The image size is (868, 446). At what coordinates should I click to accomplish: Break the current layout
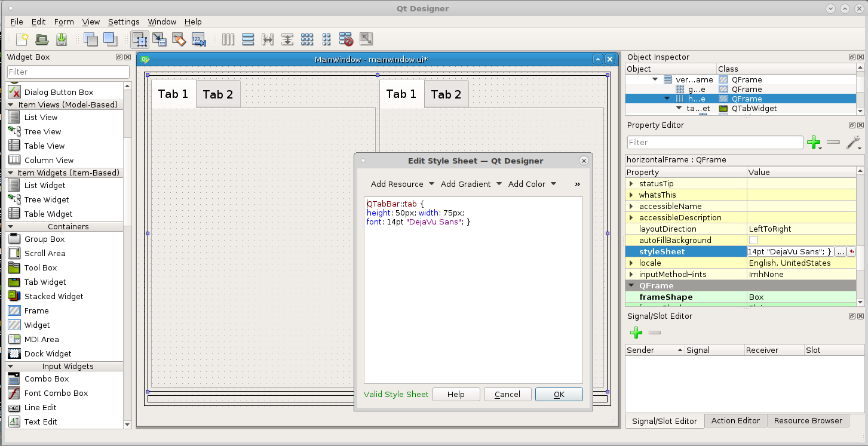[346, 39]
